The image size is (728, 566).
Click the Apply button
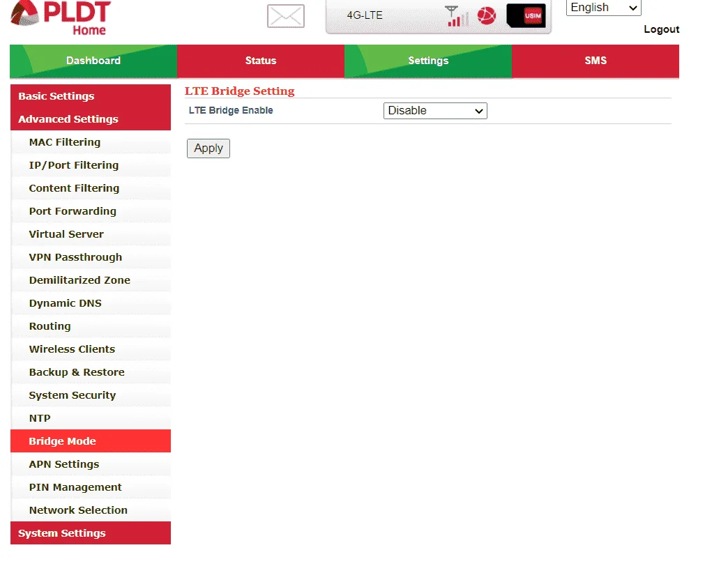pos(208,148)
